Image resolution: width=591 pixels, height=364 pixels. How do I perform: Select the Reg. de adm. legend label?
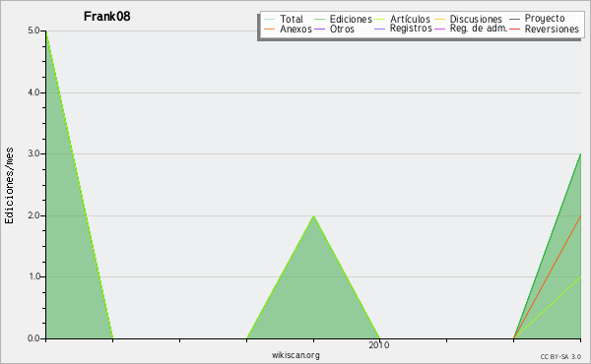[479, 29]
